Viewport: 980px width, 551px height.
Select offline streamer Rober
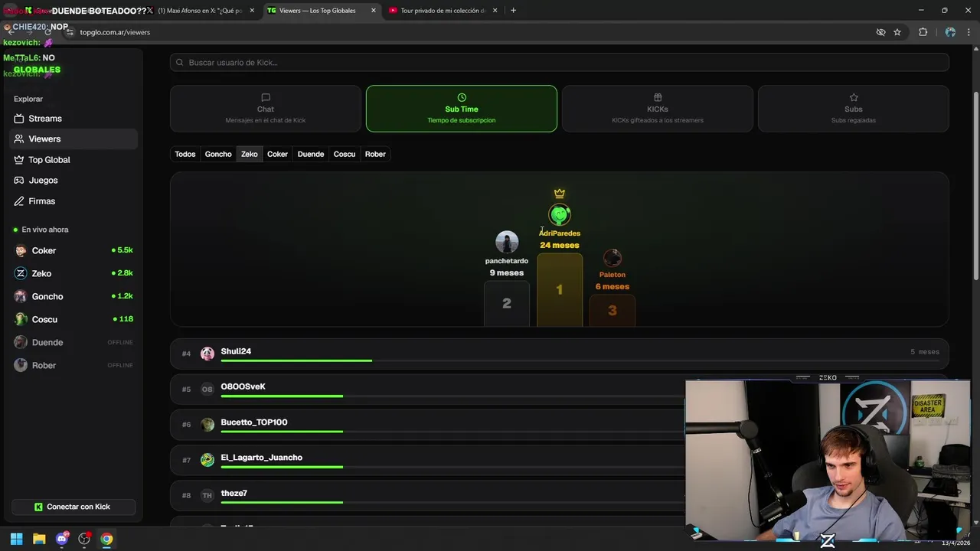click(73, 365)
